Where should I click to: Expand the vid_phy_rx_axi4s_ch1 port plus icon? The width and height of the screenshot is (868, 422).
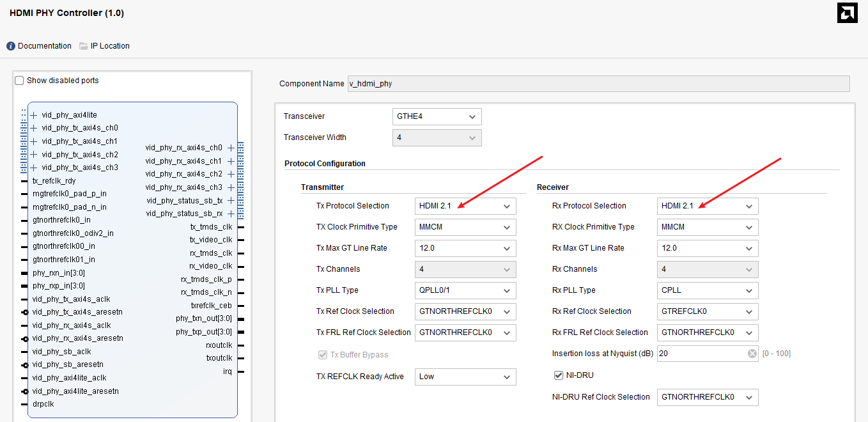231,161
